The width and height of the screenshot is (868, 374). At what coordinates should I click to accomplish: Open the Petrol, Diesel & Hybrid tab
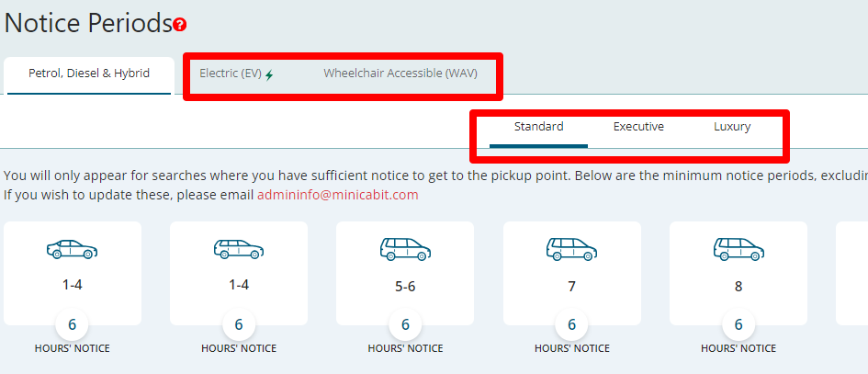point(89,74)
